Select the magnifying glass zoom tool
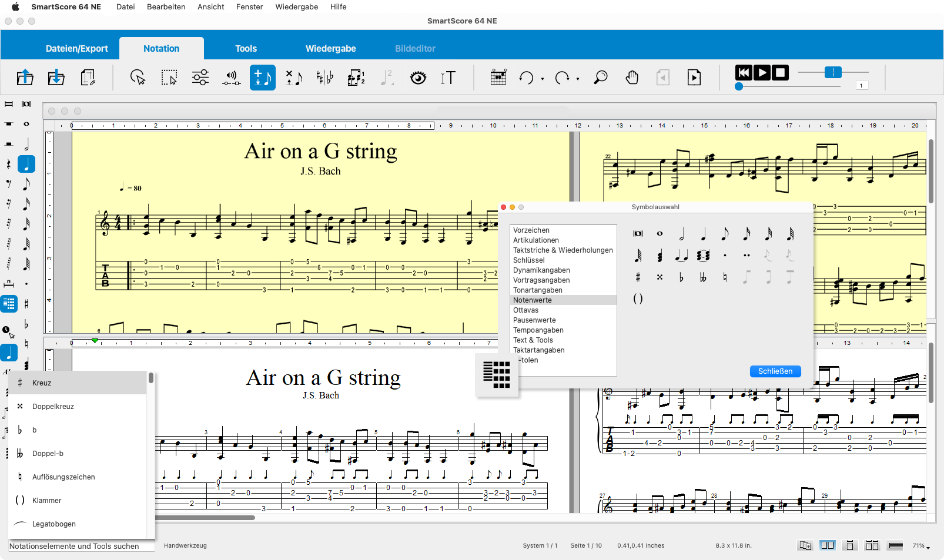Image resolution: width=944 pixels, height=560 pixels. [600, 78]
